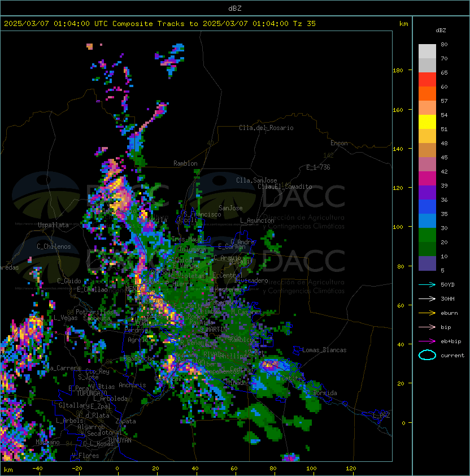Pick the red 60-65 dBZ swatch
The height and width of the screenshot is (476, 470).
tap(427, 80)
